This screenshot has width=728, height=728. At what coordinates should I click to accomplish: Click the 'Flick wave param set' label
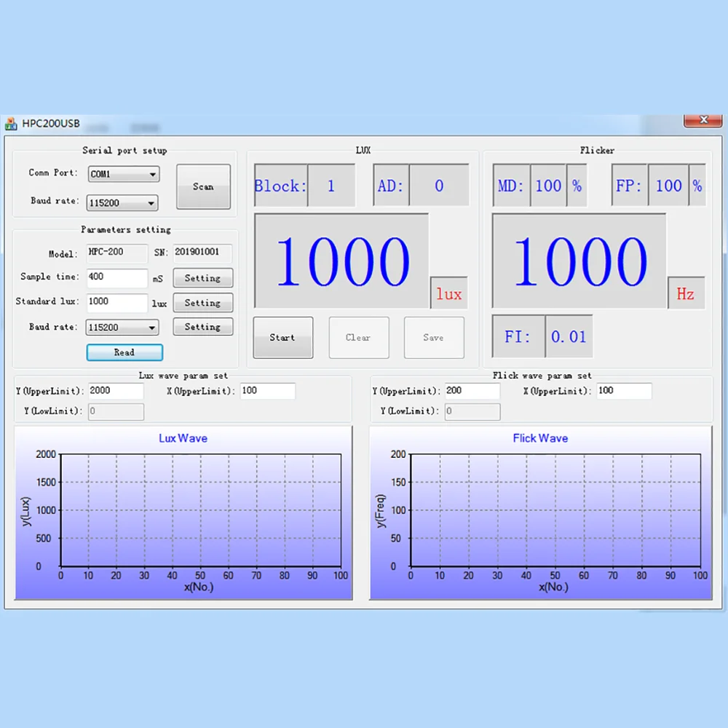[542, 376]
